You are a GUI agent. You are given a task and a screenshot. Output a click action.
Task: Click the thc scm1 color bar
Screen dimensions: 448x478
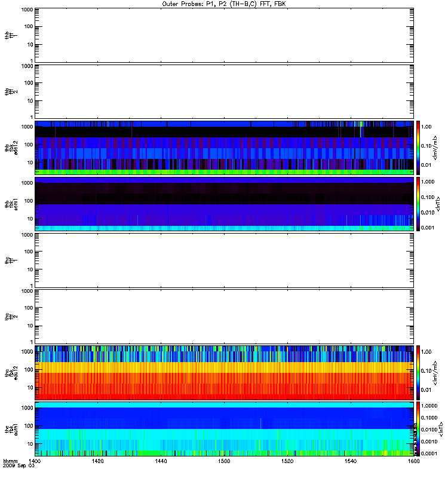click(418, 429)
